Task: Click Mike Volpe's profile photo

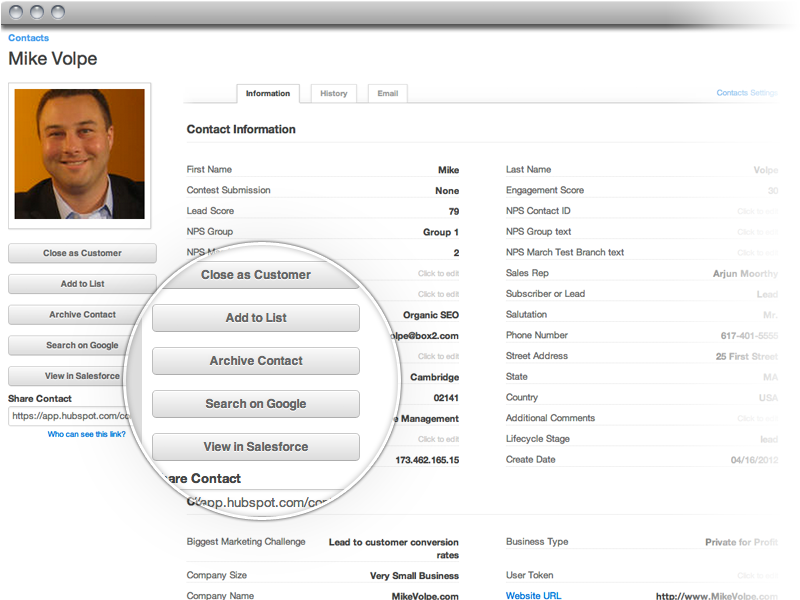Action: point(79,153)
